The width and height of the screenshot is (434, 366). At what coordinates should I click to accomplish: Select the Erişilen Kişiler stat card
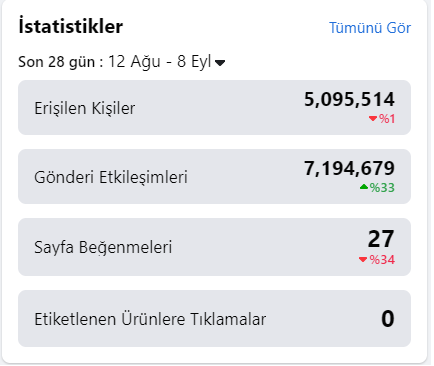pyautogui.click(x=214, y=107)
